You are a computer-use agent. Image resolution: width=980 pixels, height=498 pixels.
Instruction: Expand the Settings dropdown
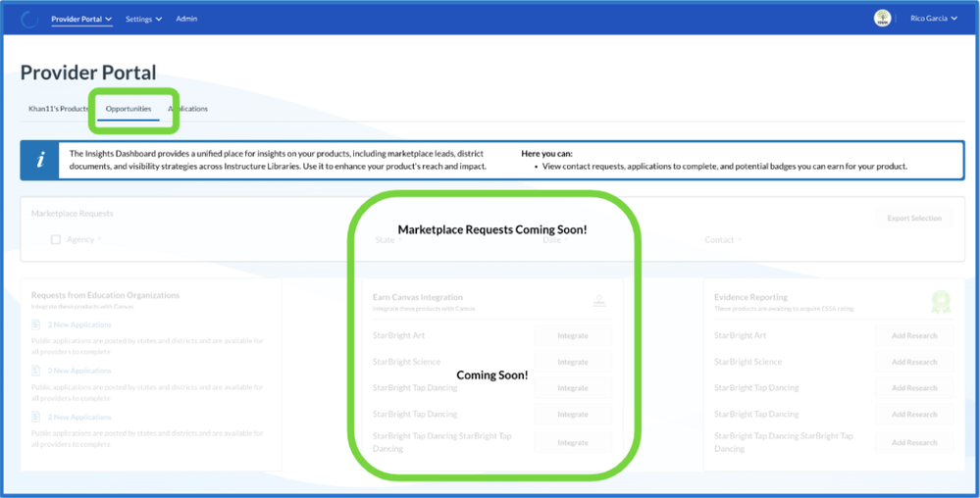[143, 19]
